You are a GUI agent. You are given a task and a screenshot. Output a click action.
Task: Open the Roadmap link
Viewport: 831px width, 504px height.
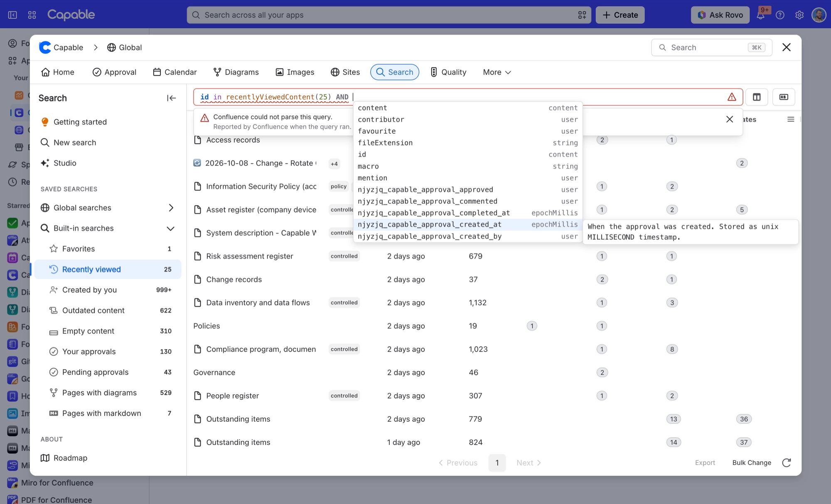[x=64, y=458]
